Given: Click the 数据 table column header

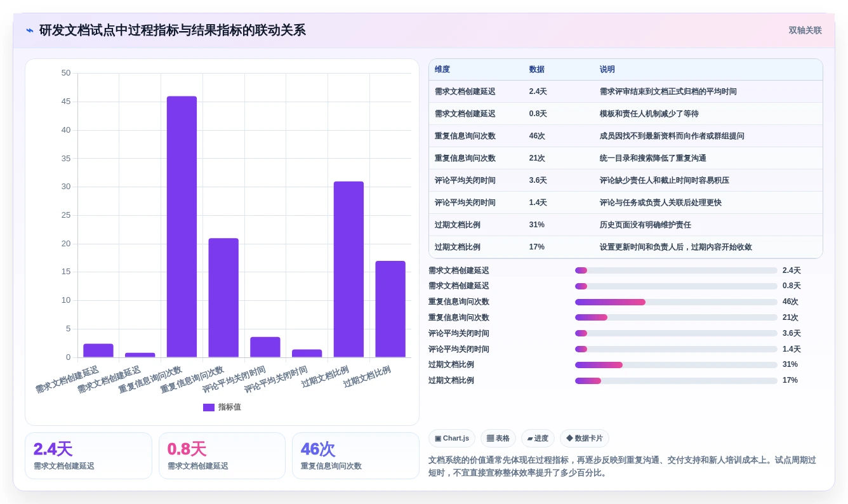Looking at the screenshot, I should tap(537, 70).
